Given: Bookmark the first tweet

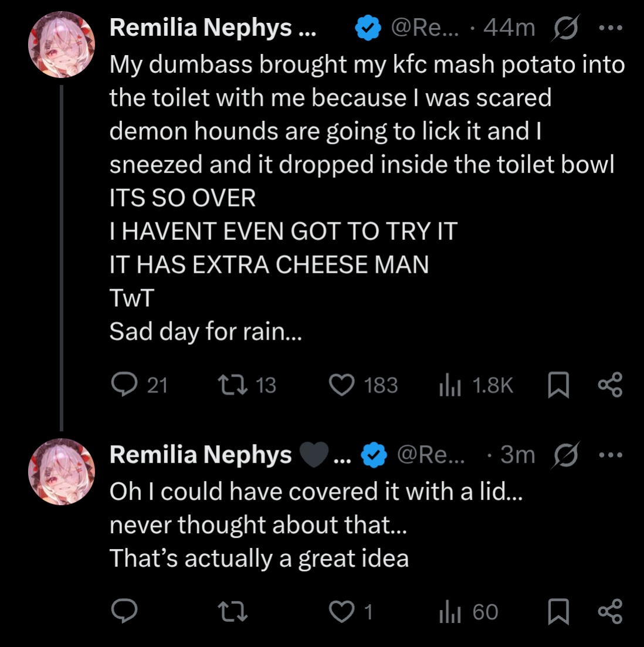Looking at the screenshot, I should pyautogui.click(x=558, y=385).
